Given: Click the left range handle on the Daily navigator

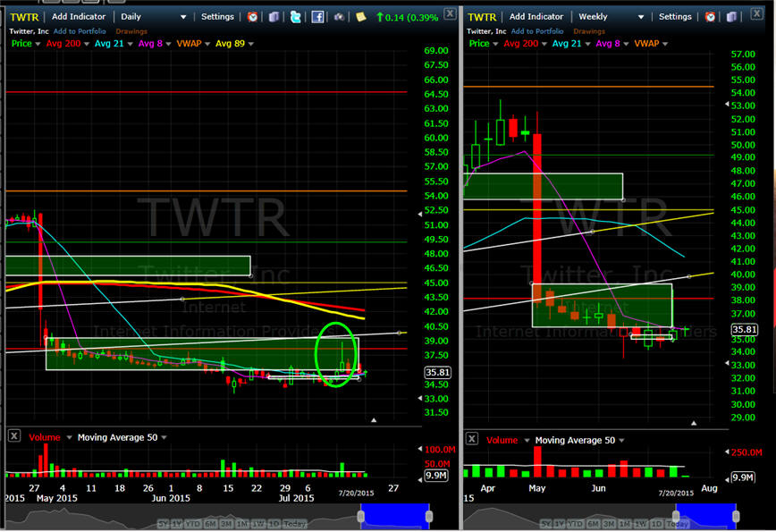Looking at the screenshot, I should coord(361,516).
